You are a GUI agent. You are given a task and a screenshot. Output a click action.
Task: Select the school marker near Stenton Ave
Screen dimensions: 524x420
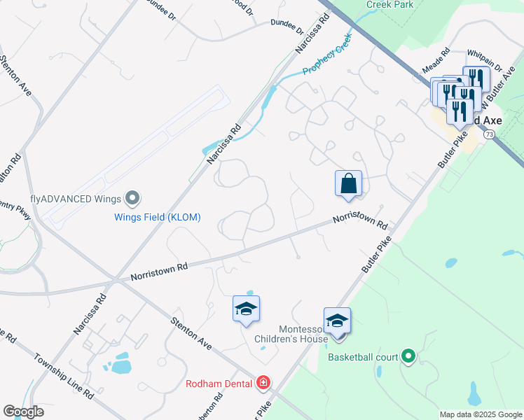(246, 309)
